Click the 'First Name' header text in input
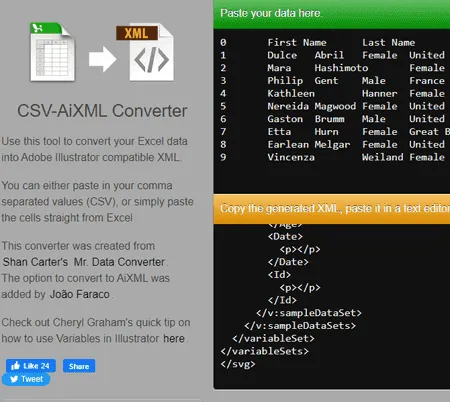This screenshot has width=450, height=402. pyautogui.click(x=297, y=42)
